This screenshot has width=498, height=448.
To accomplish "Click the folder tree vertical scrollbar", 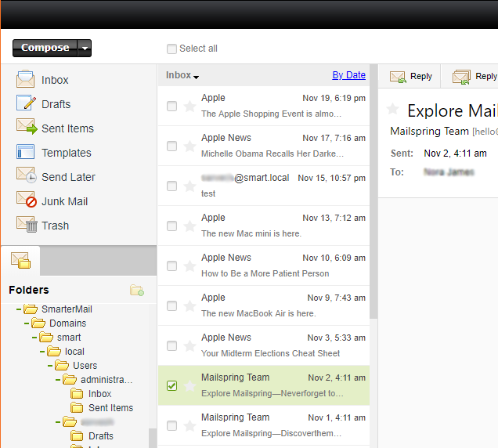I will 153,438.
